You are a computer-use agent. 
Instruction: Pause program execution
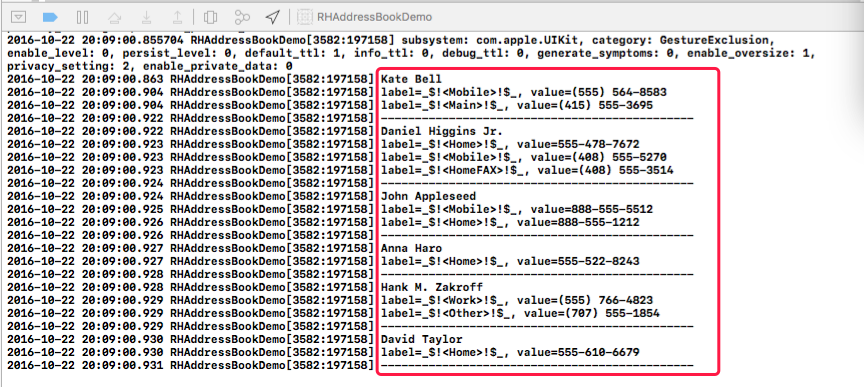pos(82,17)
